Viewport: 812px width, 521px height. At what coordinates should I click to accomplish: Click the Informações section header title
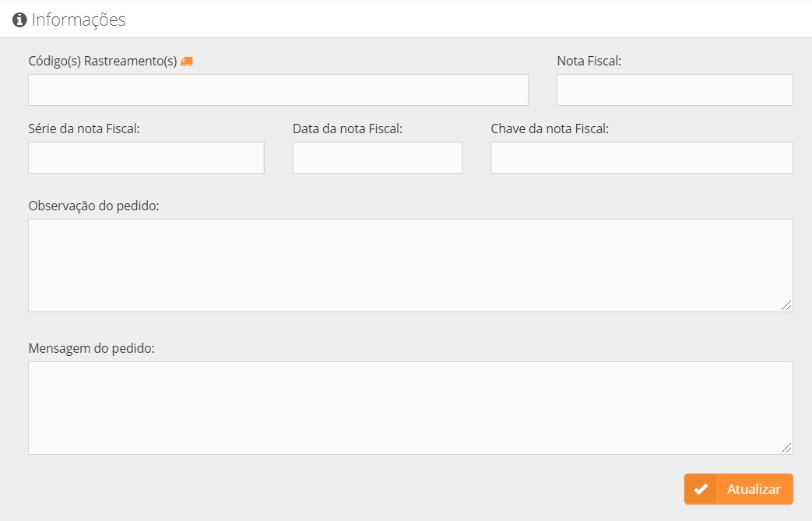click(78, 20)
